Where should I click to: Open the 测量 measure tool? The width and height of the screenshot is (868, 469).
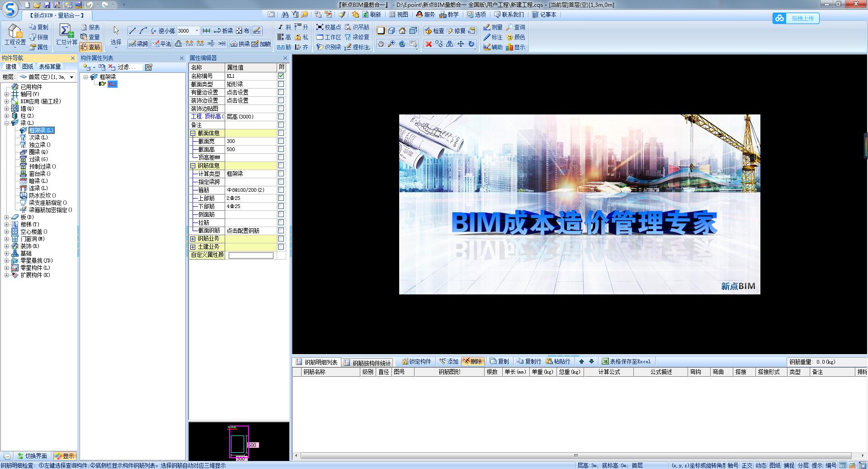[x=493, y=27]
